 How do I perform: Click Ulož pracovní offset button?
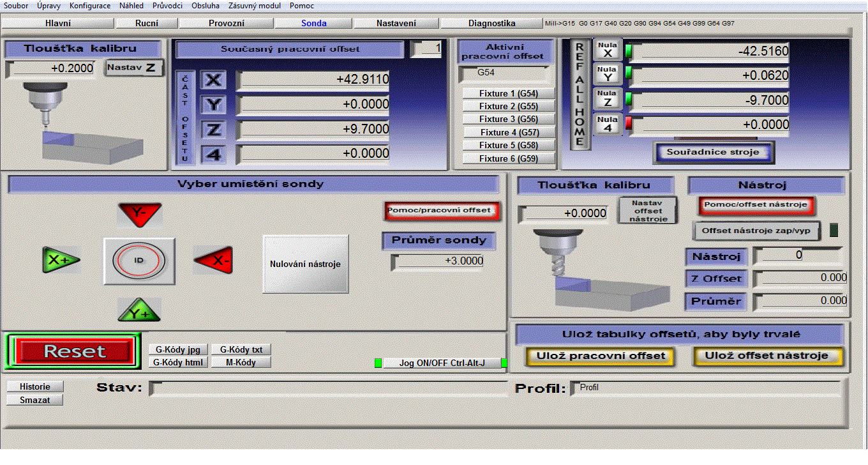click(601, 356)
